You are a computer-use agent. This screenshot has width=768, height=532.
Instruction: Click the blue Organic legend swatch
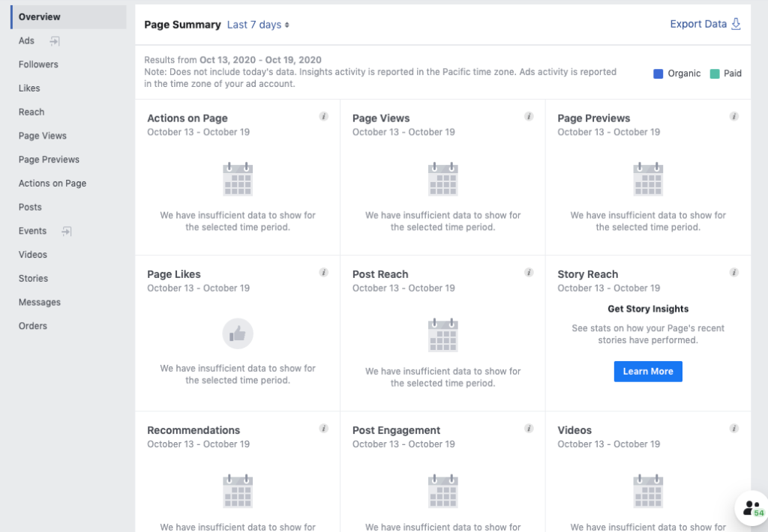[x=658, y=73]
